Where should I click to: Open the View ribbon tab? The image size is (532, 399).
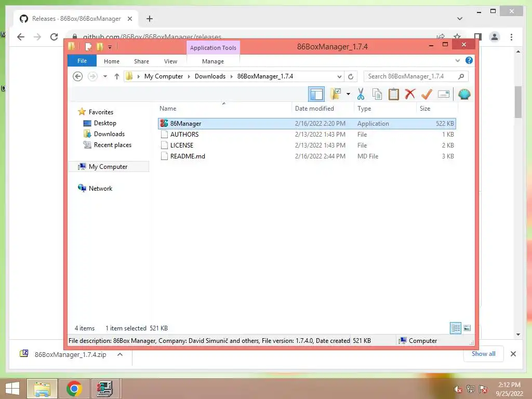point(170,61)
